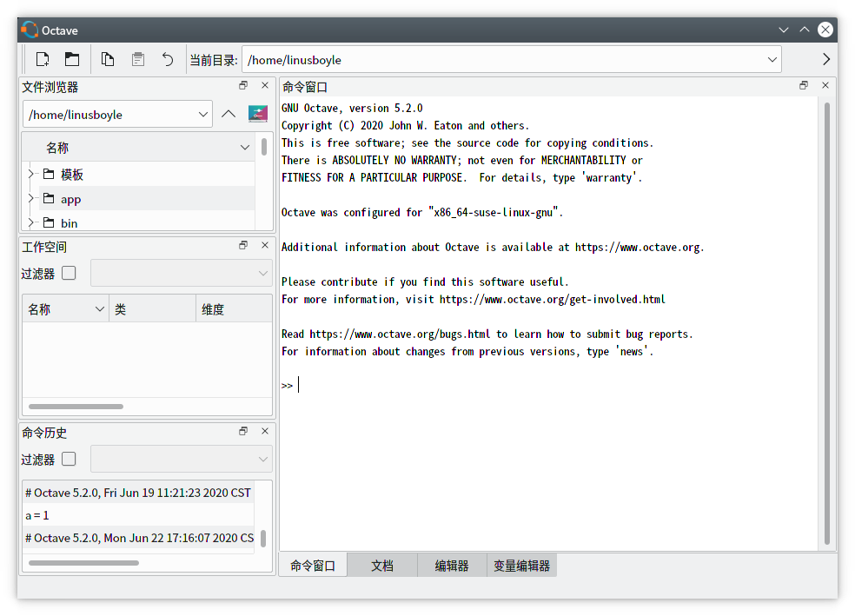Undock the workspace panel (工作空间)
The height and width of the screenshot is (616, 855).
click(x=243, y=245)
